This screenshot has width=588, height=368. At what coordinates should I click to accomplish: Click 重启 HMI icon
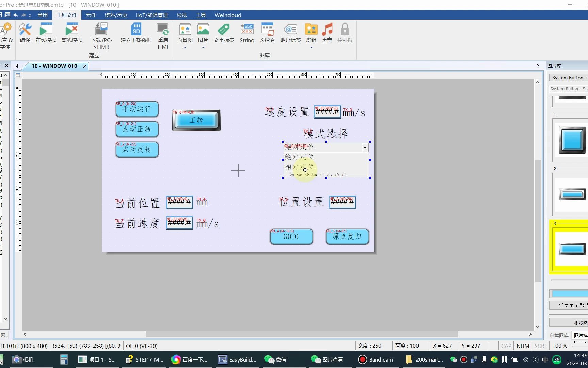tap(163, 36)
